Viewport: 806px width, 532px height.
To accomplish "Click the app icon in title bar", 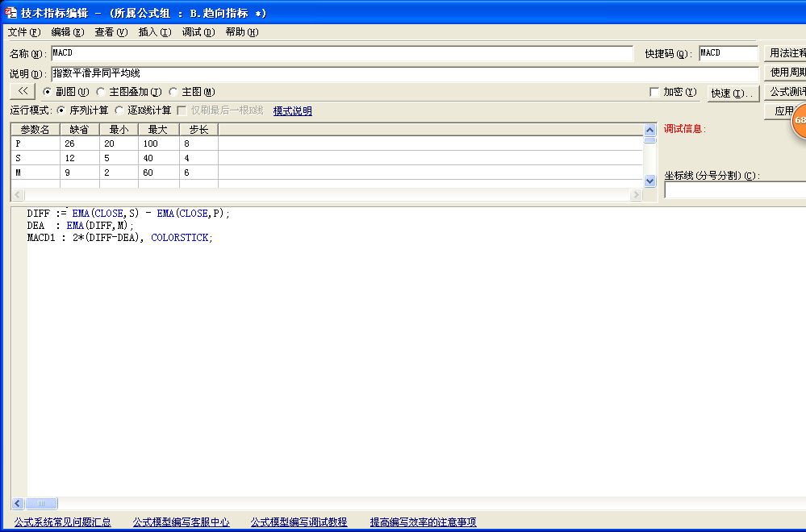I will 10,12.
